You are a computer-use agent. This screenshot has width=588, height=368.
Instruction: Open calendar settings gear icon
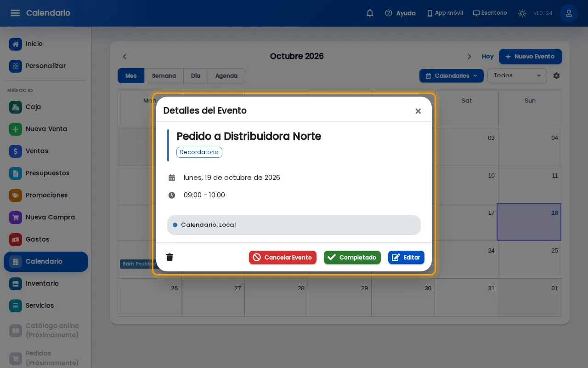click(x=556, y=75)
